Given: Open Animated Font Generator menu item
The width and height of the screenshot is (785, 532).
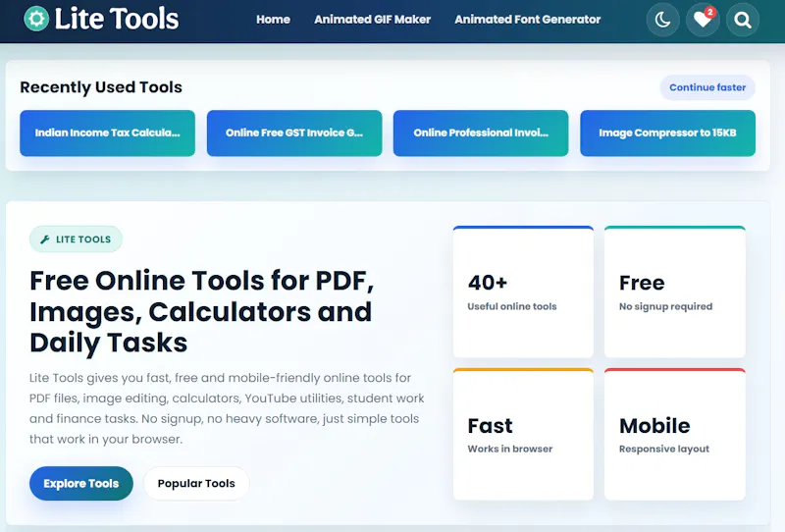Looking at the screenshot, I should pos(528,20).
